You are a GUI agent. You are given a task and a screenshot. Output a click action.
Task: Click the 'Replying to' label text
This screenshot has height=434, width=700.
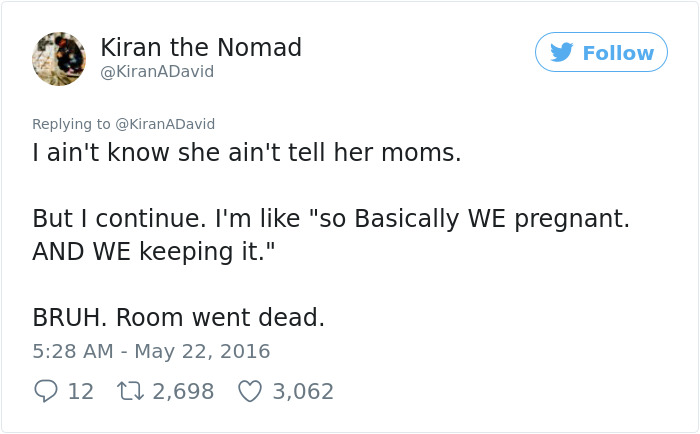(x=72, y=124)
